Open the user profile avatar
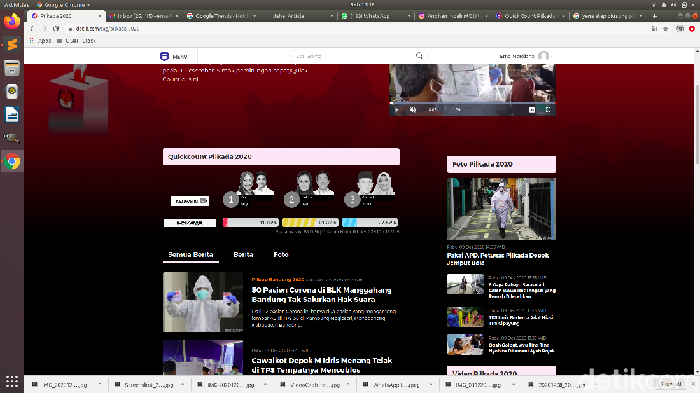Image resolution: width=700 pixels, height=393 pixels. pos(543,56)
